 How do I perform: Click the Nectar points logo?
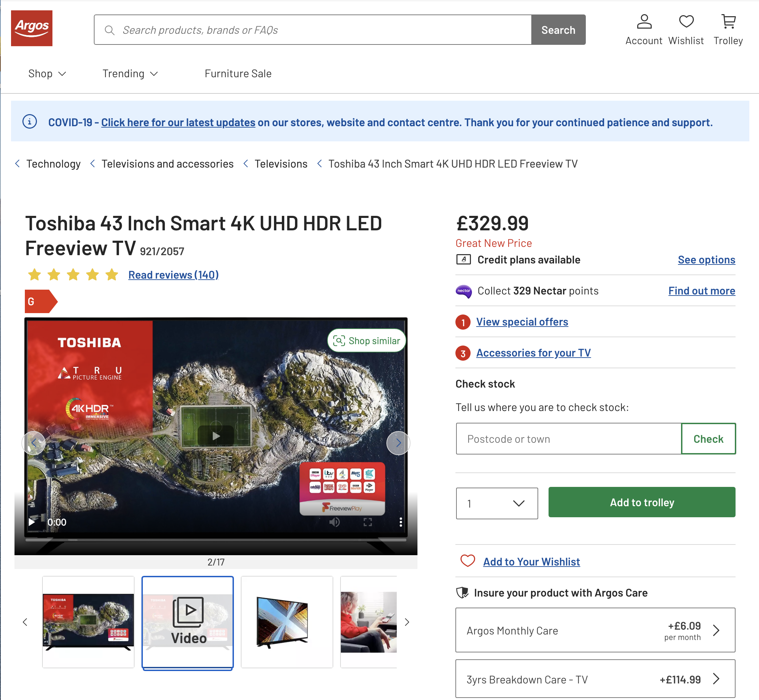coord(464,291)
